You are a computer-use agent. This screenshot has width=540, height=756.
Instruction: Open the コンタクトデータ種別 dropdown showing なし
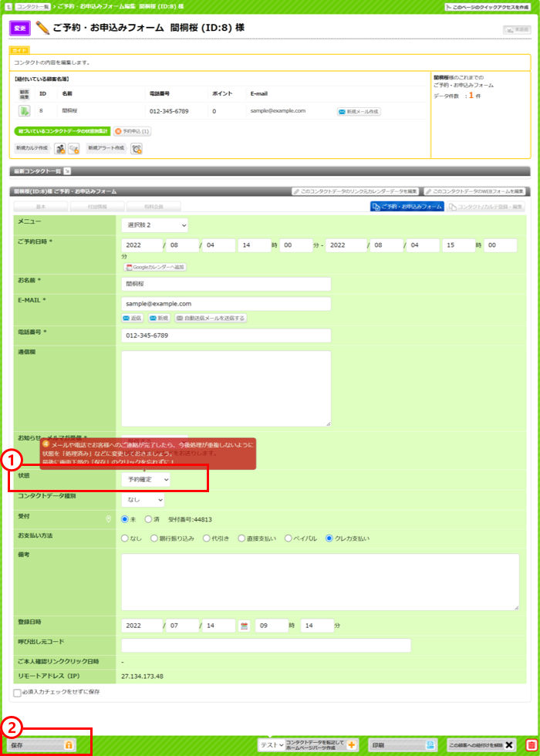(143, 500)
